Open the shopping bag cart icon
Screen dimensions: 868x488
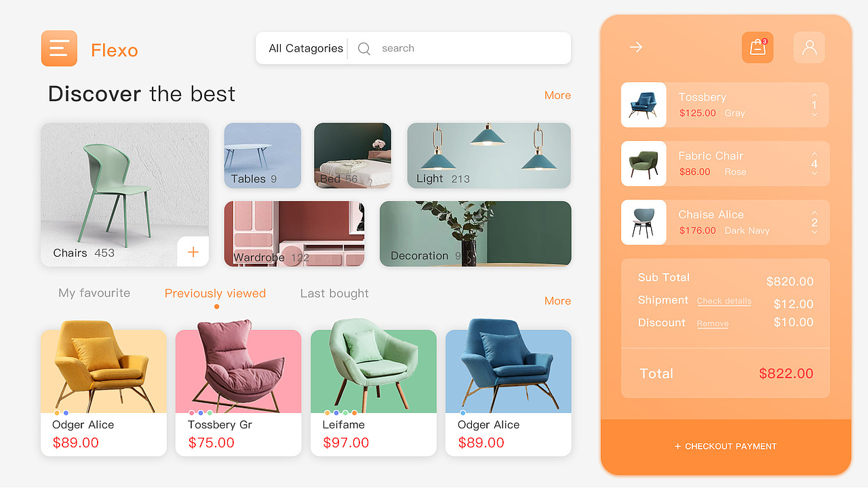point(757,47)
